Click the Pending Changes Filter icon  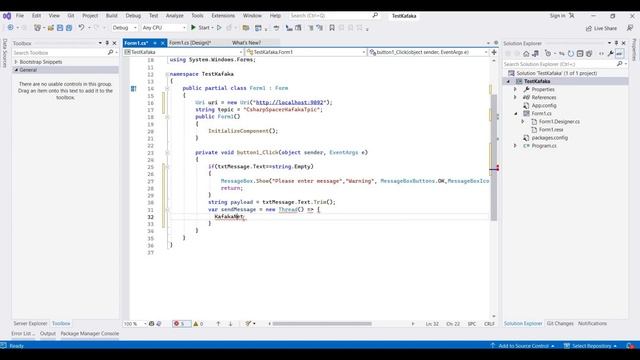coord(548,53)
